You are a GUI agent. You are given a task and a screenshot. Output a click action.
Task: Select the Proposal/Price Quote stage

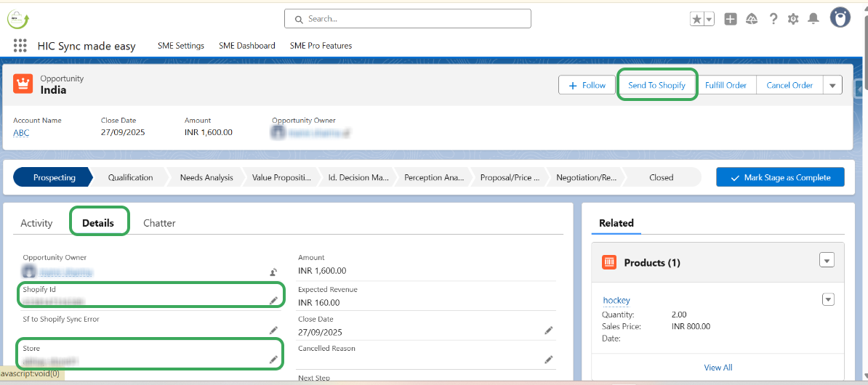tap(510, 177)
